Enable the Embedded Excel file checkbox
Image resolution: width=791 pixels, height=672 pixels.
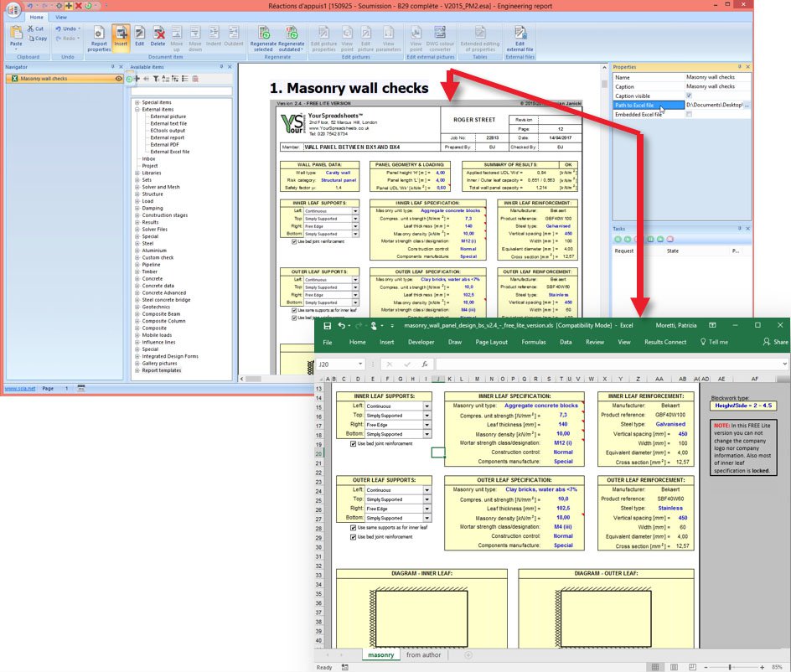(689, 114)
